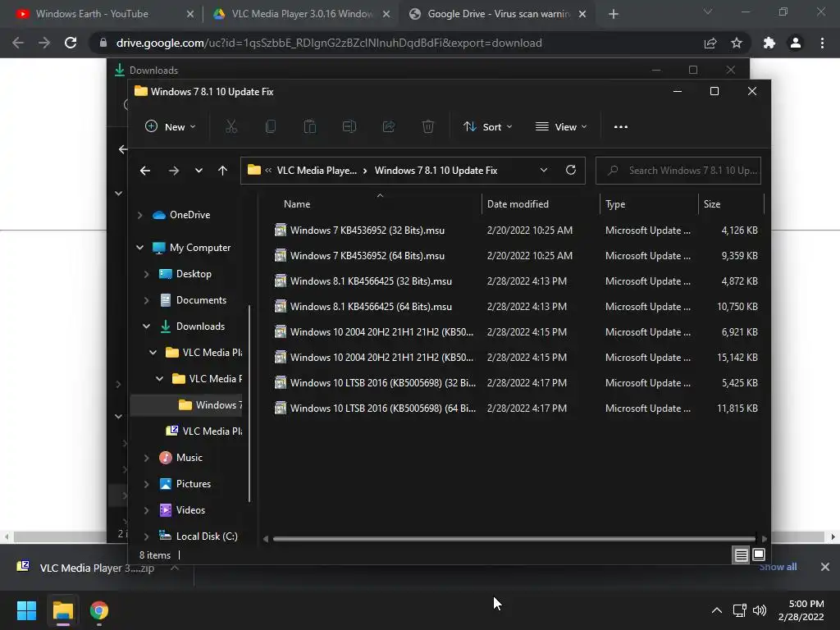Select Windows 10 LTSB 2016 (32 Bi... file

pos(382,383)
